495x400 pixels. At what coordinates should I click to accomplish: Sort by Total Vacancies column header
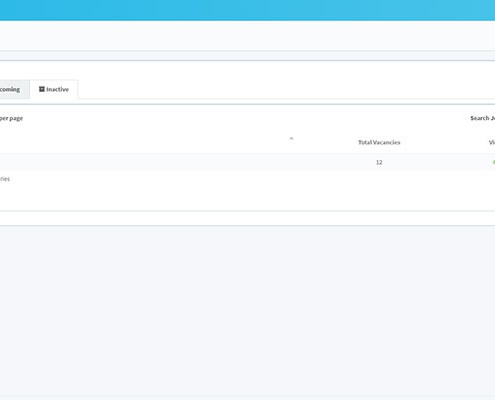pos(379,142)
